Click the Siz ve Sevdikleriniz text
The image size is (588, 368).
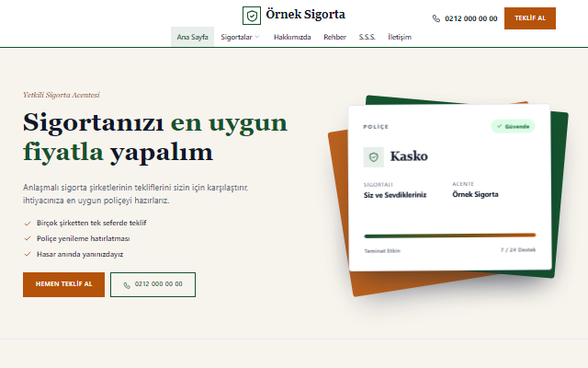(395, 195)
